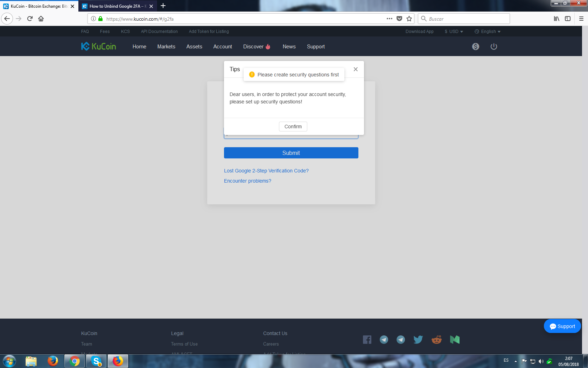The height and width of the screenshot is (368, 588).
Task: Open the Assets menu item
Action: click(194, 47)
